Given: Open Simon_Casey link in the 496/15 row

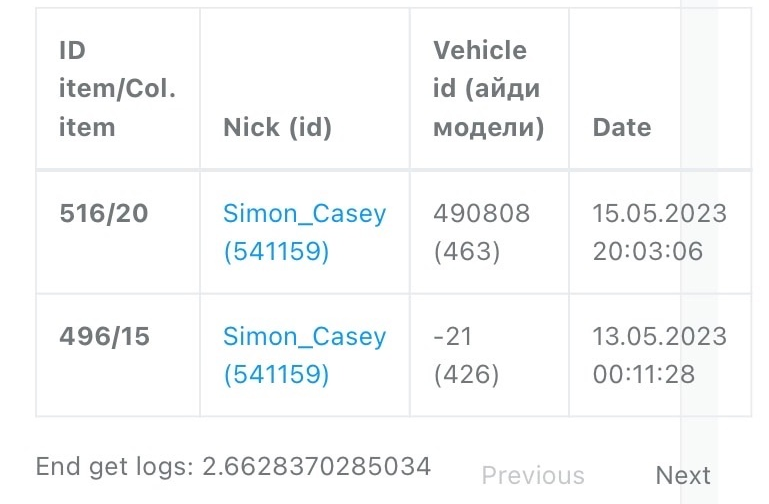Looking at the screenshot, I should click(304, 337).
